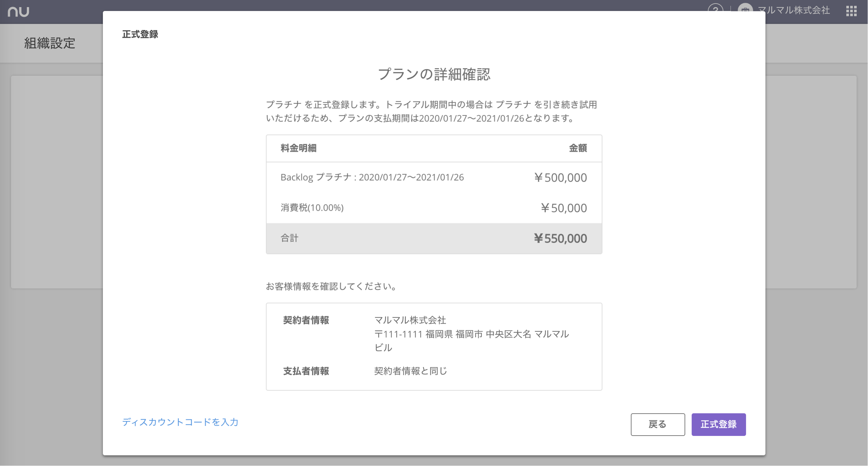Click the プランの詳細確認 heading
The height and width of the screenshot is (466, 868).
tap(434, 74)
